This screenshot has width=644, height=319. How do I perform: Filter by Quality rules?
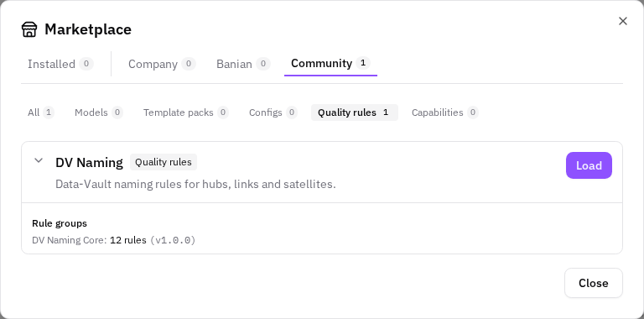point(355,112)
